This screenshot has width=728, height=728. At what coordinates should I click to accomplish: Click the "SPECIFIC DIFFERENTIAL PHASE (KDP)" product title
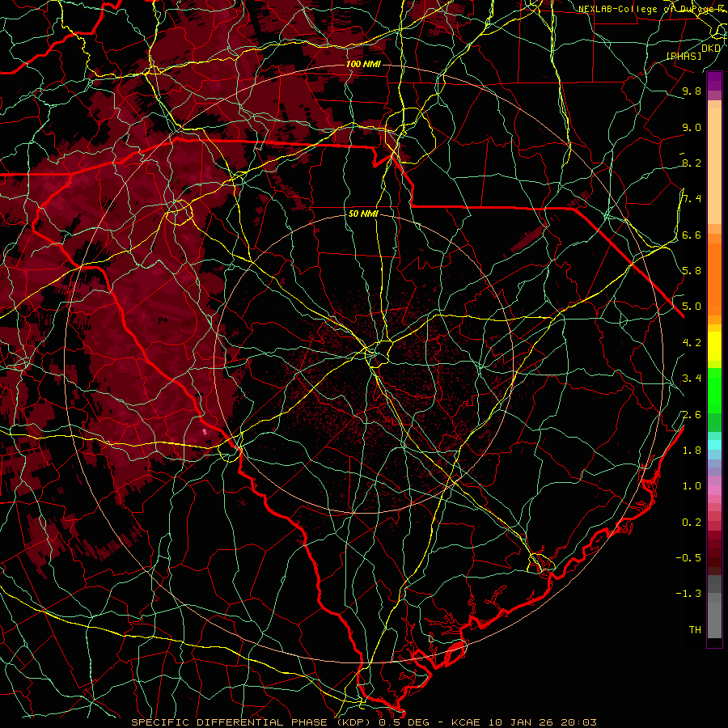[x=252, y=722]
